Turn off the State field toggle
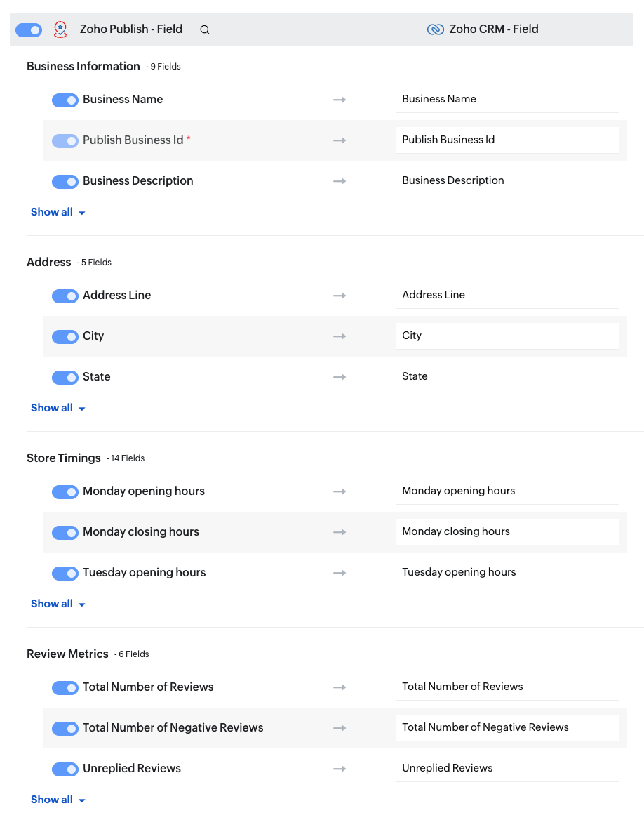 pyautogui.click(x=65, y=378)
